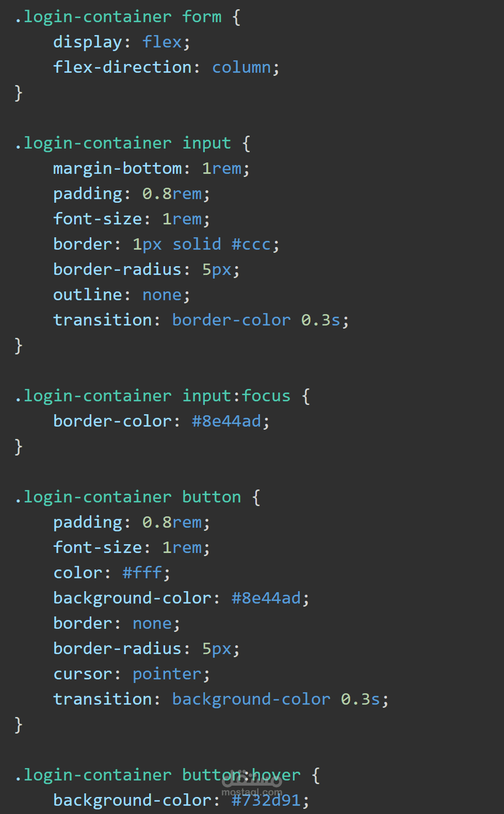Click the 'transition: background-color 0.3s;' line

pyautogui.click(x=221, y=699)
